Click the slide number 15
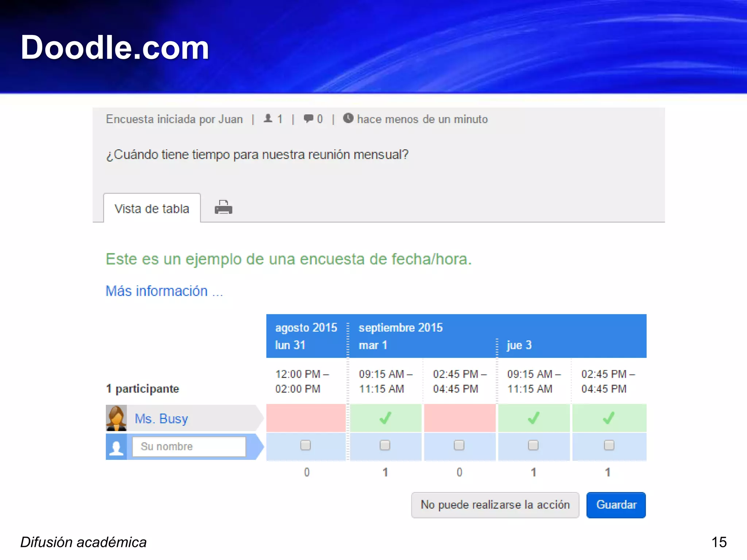This screenshot has width=747, height=560. pos(719,542)
